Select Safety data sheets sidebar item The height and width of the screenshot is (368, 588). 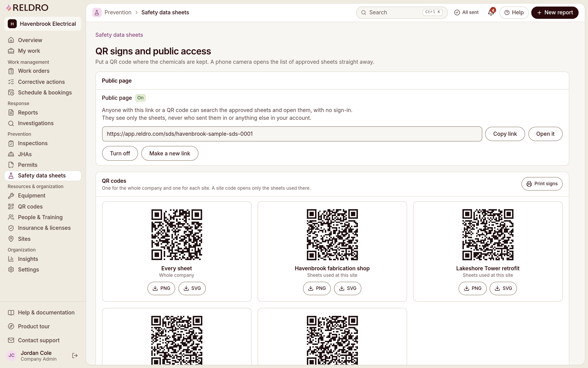[43, 176]
